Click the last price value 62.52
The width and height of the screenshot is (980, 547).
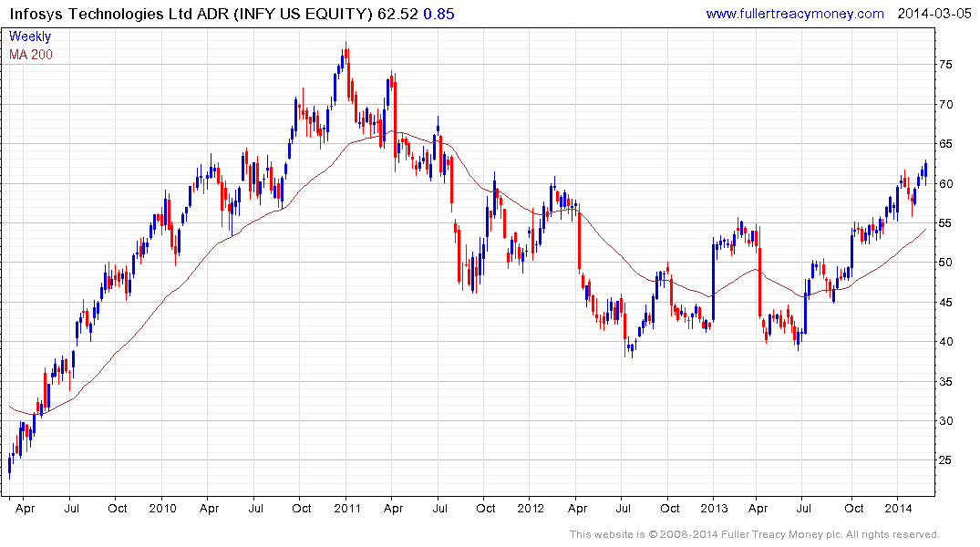pos(397,14)
